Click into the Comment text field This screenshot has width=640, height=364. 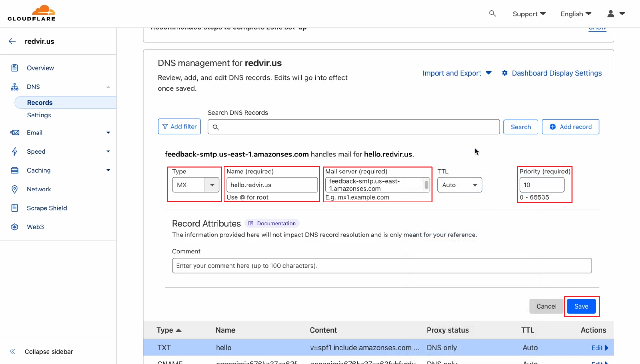[381, 265]
